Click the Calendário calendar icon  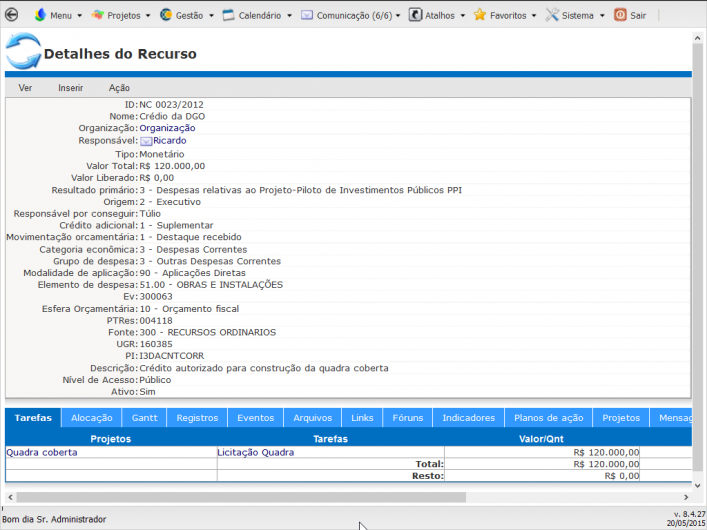pos(229,15)
